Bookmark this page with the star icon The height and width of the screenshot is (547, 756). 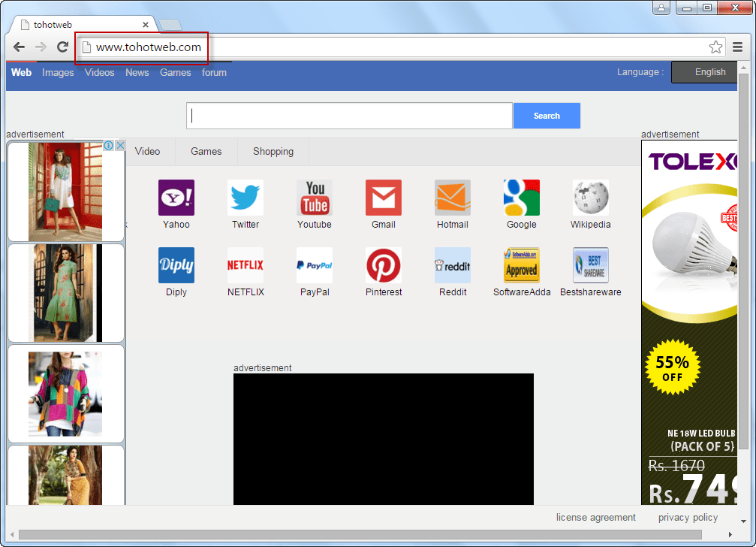715,47
